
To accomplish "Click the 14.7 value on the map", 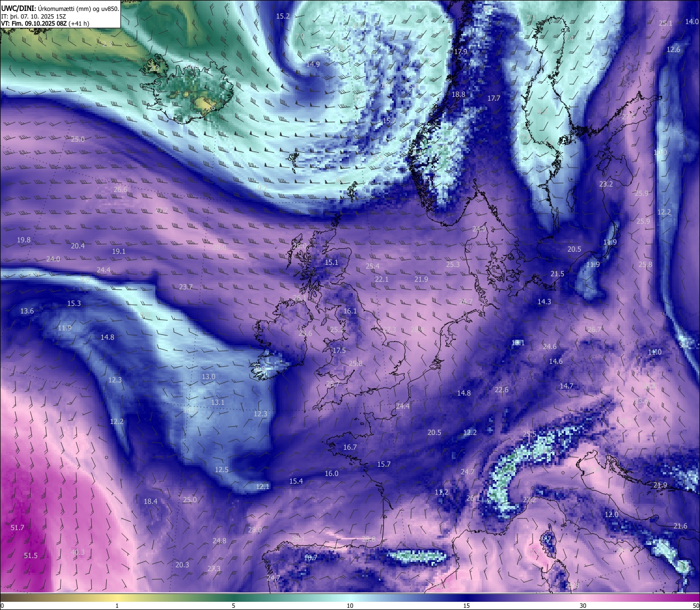I will 567,386.
